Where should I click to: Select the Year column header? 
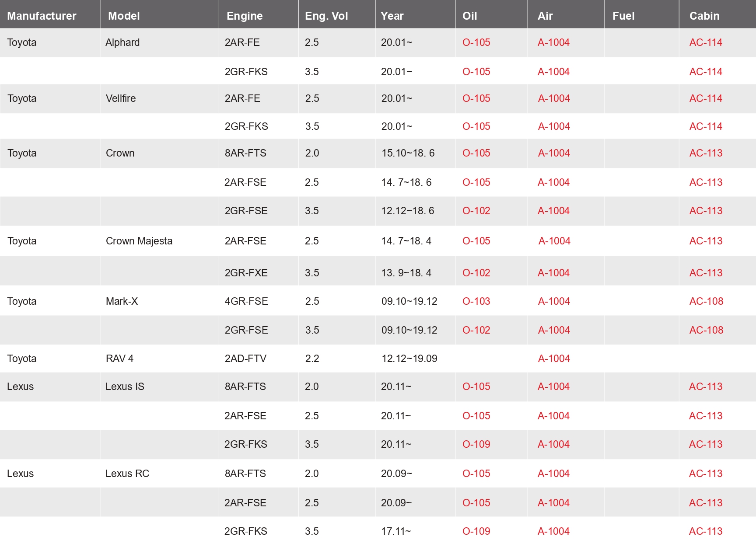click(392, 16)
